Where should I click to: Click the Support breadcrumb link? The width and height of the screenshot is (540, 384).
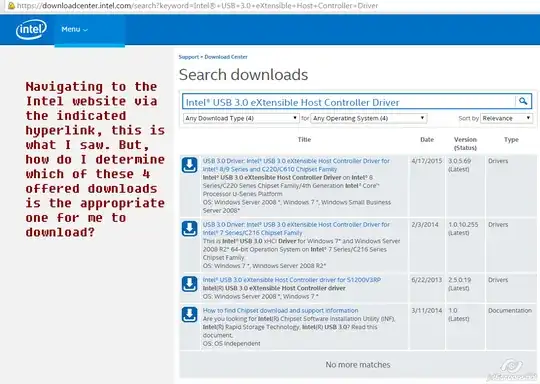(189, 57)
